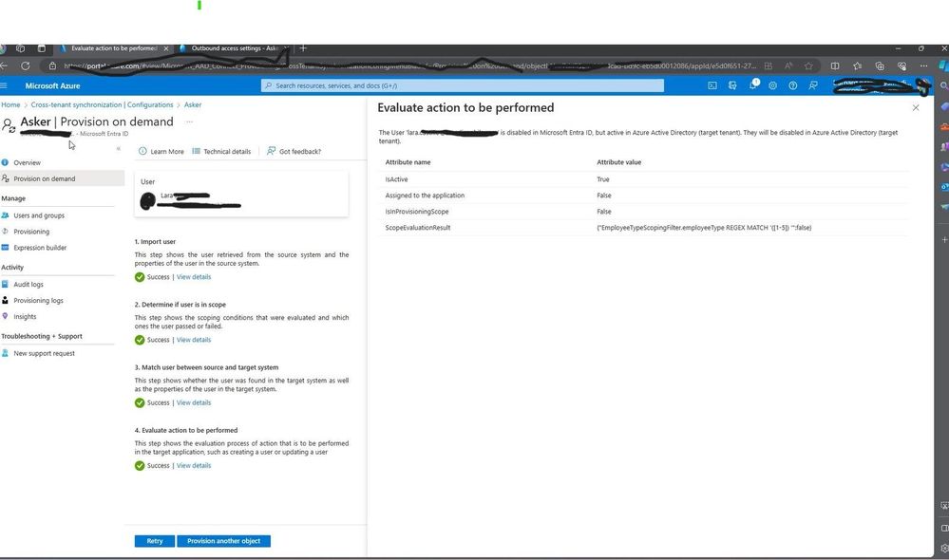This screenshot has width=949, height=560.
Task: Go back with browser back arrow
Action: point(4,65)
